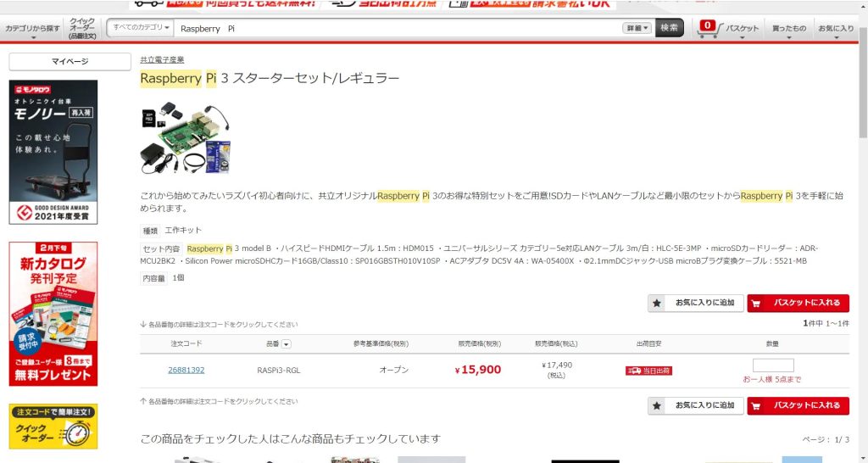The width and height of the screenshot is (868, 463).
Task: Open the 買ったもの purchase history menu
Action: click(x=788, y=31)
